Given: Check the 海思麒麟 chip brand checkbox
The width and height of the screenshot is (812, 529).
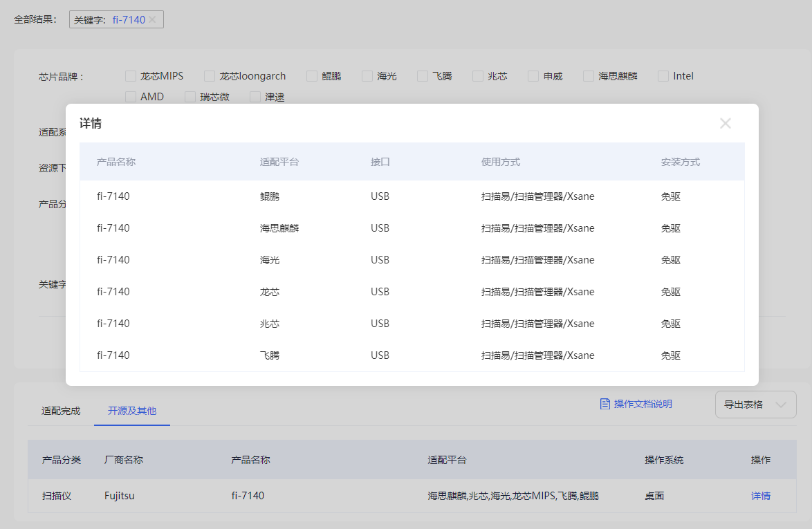Looking at the screenshot, I should (x=589, y=76).
